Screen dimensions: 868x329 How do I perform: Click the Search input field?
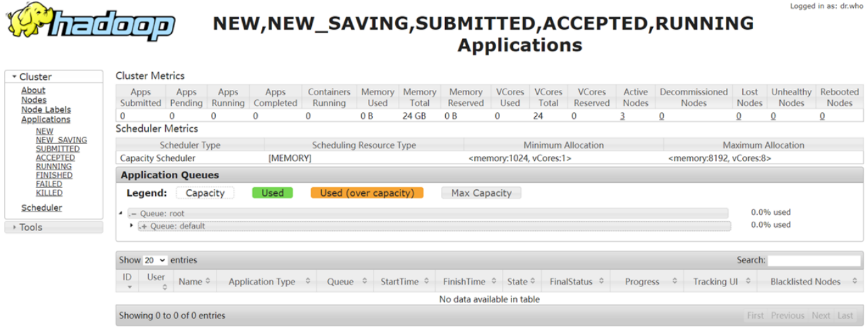pyautogui.click(x=814, y=260)
